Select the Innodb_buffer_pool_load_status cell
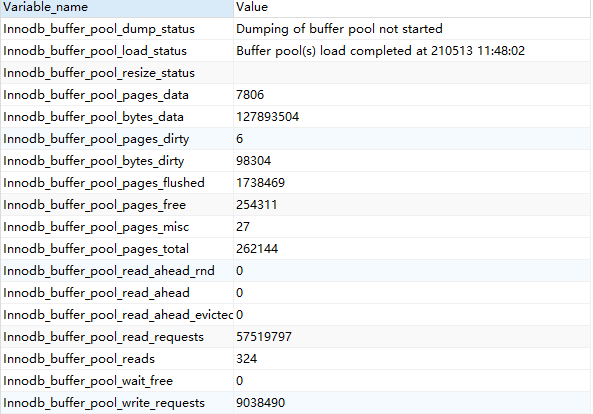Viewport: 593px width, 414px height. tap(117, 51)
